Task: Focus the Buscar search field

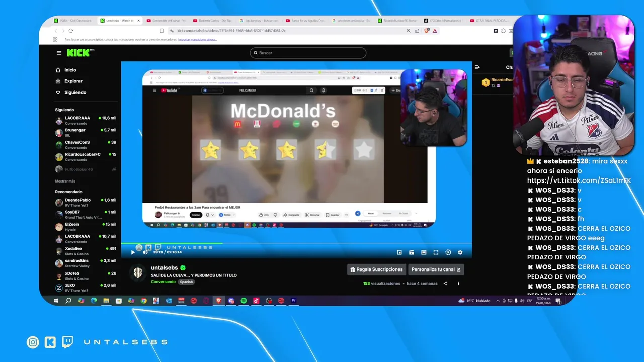Action: [x=308, y=53]
